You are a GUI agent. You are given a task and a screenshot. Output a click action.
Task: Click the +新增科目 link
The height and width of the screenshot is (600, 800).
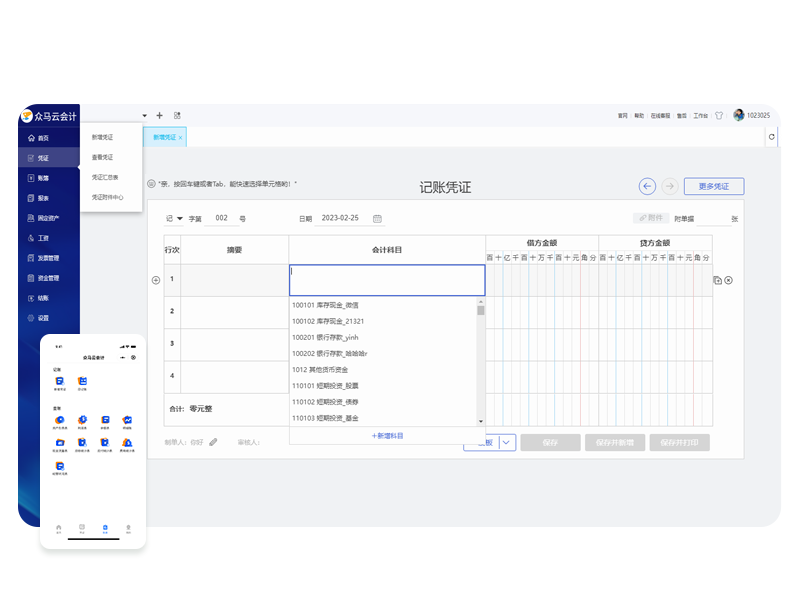(x=387, y=436)
